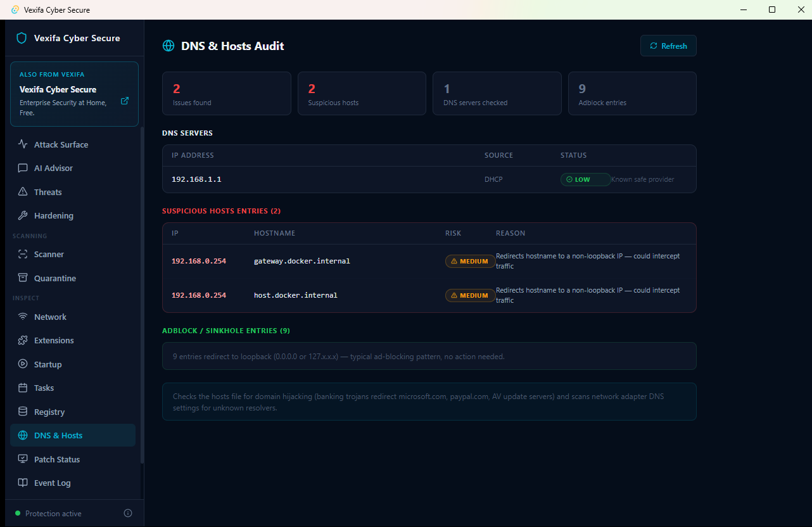Viewport: 812px width, 527px height.
Task: Click the Event Log book icon
Action: (23, 483)
